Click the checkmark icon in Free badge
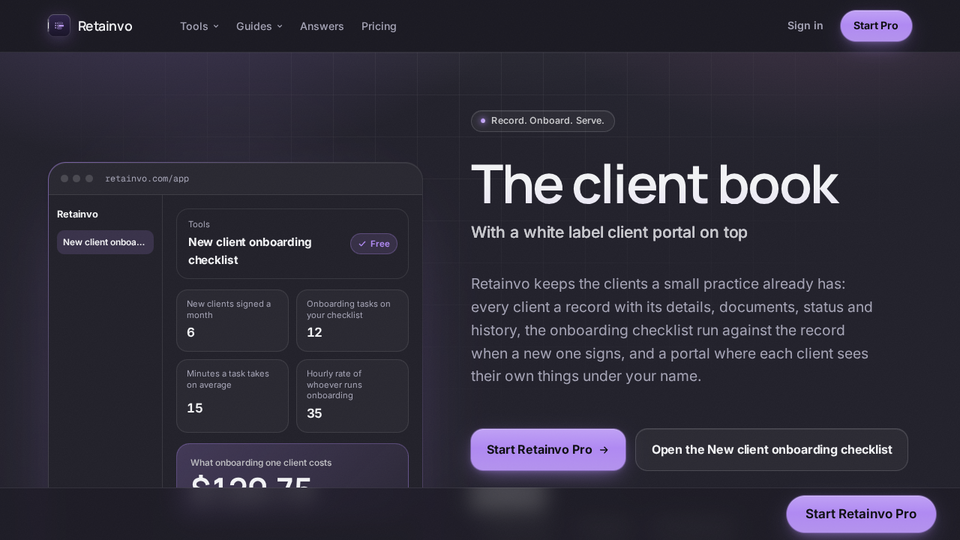The width and height of the screenshot is (960, 540). [362, 244]
